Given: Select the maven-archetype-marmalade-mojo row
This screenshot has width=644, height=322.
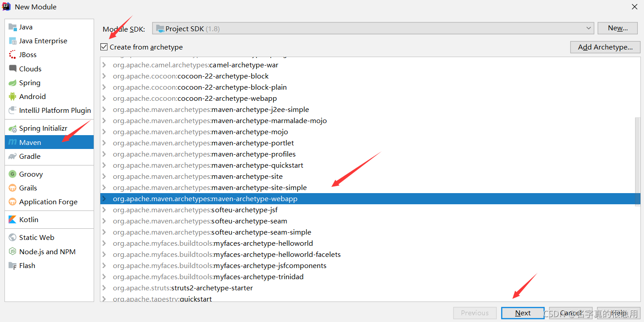Looking at the screenshot, I should pos(370,121).
